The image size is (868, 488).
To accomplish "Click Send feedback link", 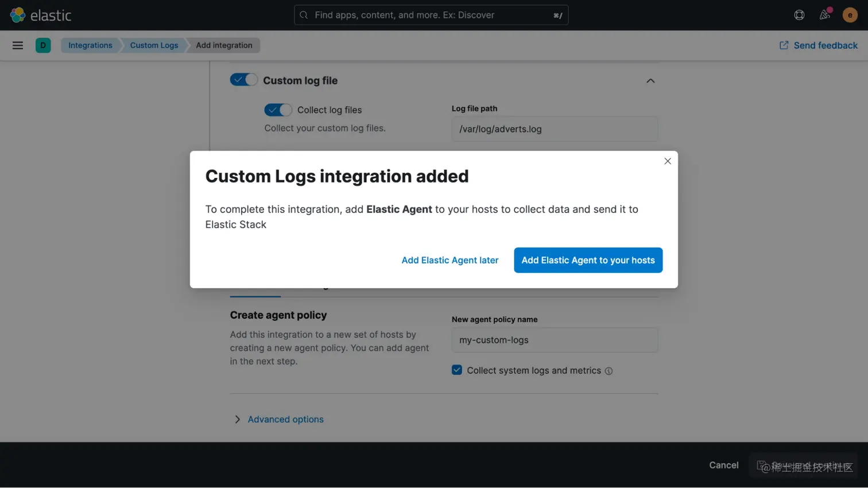I will pos(818,45).
